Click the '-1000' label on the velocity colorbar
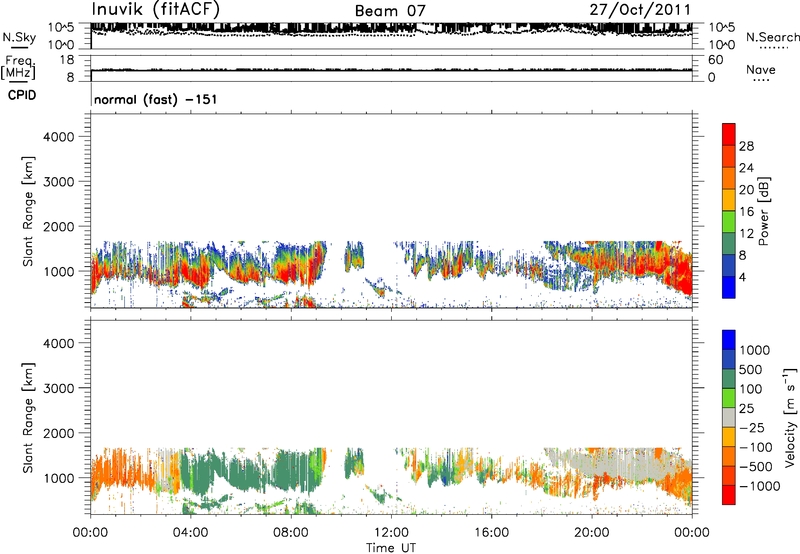Image resolution: width=800 pixels, height=554 pixels. 759,486
